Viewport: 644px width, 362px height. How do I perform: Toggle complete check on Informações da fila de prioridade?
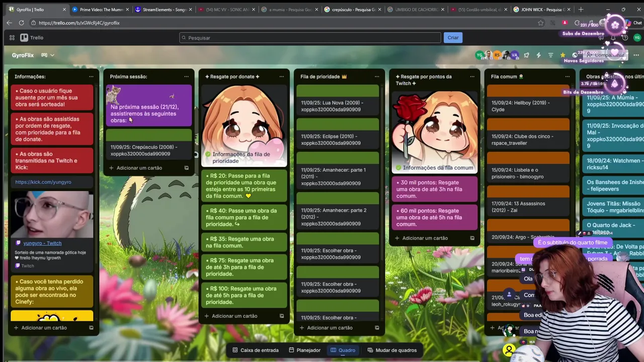tap(208, 154)
